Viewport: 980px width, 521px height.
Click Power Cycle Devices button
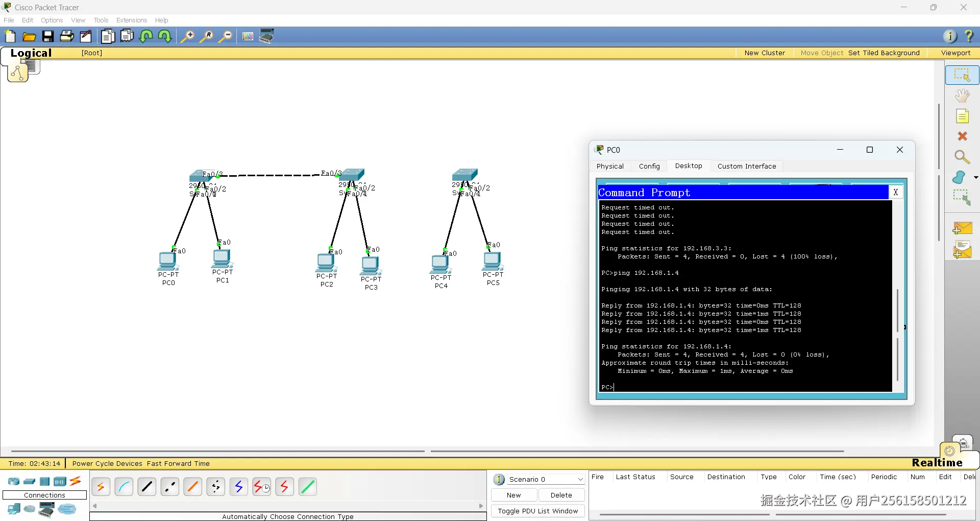pyautogui.click(x=107, y=463)
